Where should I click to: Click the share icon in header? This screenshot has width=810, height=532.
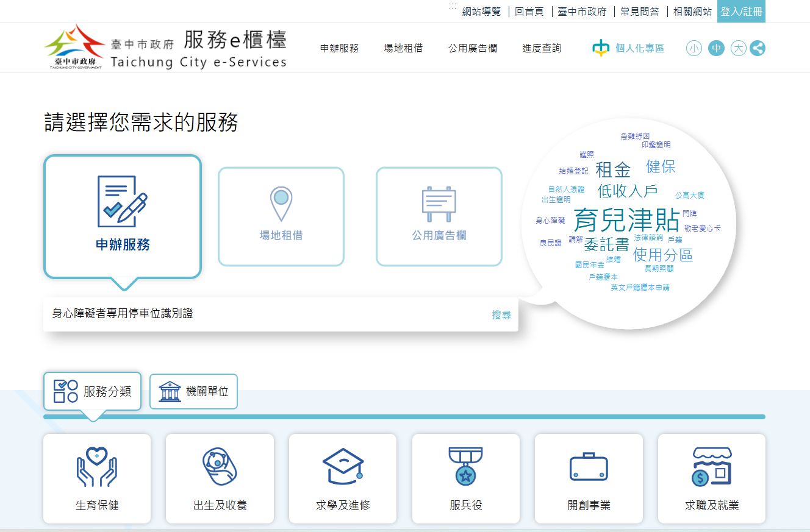(757, 48)
